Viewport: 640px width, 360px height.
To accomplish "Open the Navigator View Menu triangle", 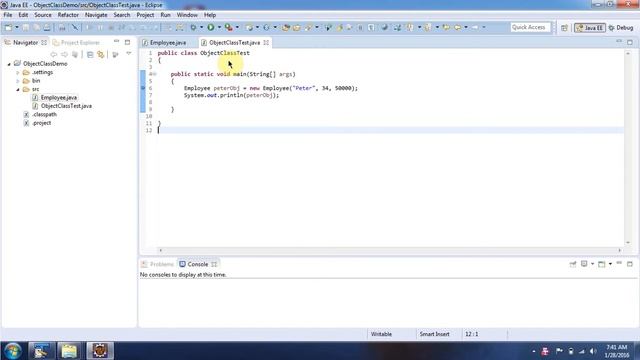I will pyautogui.click(x=129, y=54).
